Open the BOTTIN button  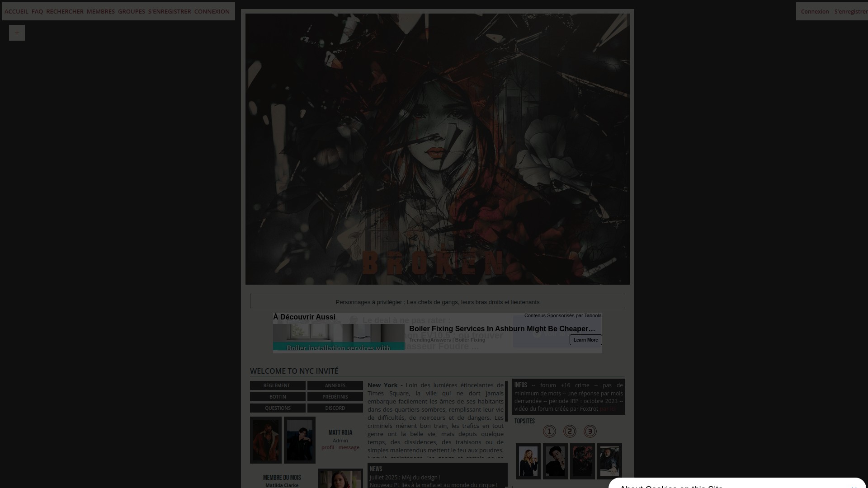[x=278, y=397]
